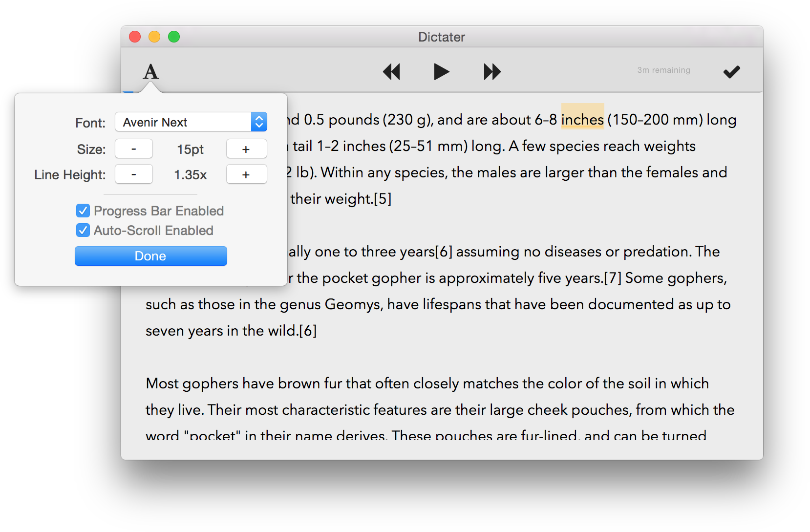Start speech with the play button
Image resolution: width=810 pixels, height=532 pixels.
pos(441,72)
